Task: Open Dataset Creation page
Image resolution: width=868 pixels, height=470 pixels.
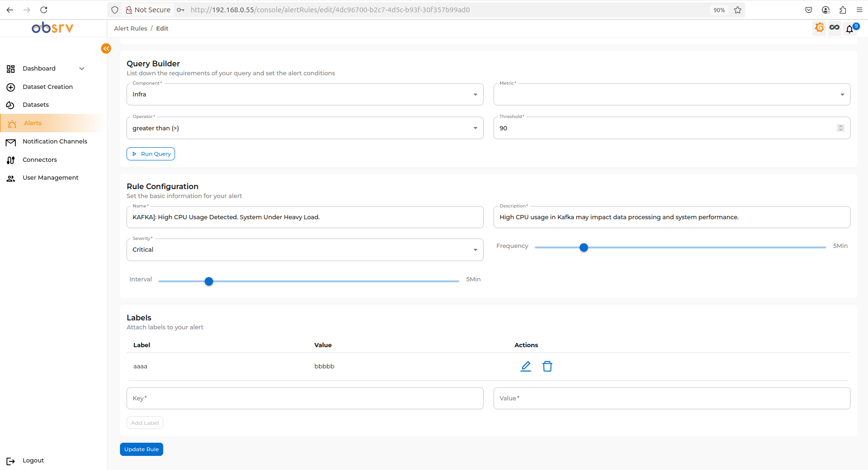Action: click(48, 87)
